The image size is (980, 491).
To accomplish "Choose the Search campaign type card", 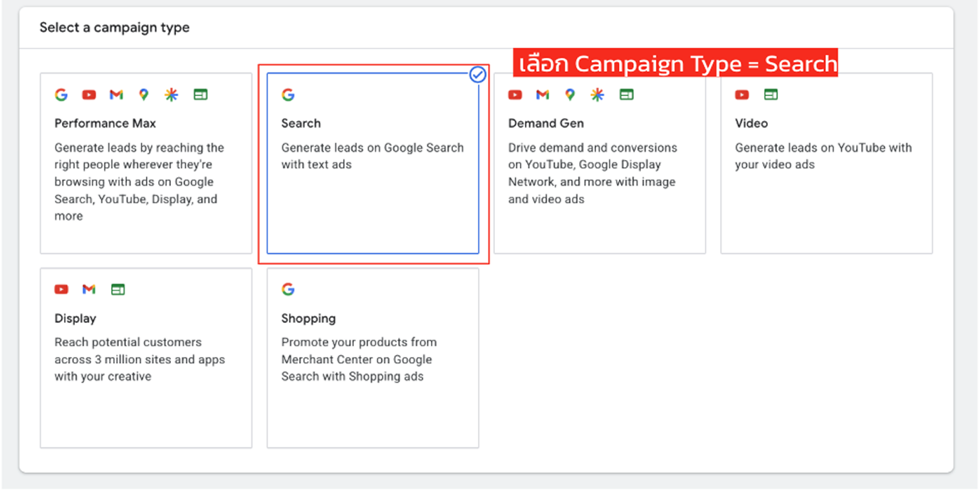I will click(x=372, y=163).
